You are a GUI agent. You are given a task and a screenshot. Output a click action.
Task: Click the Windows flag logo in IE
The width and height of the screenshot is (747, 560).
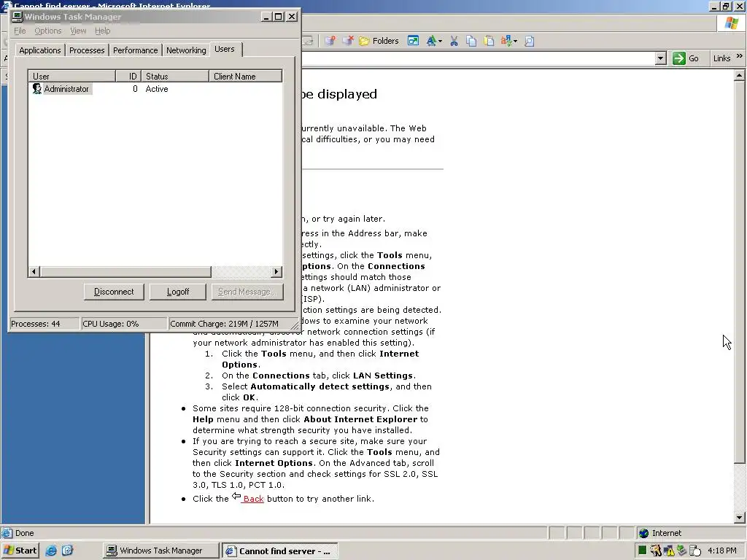(x=731, y=23)
